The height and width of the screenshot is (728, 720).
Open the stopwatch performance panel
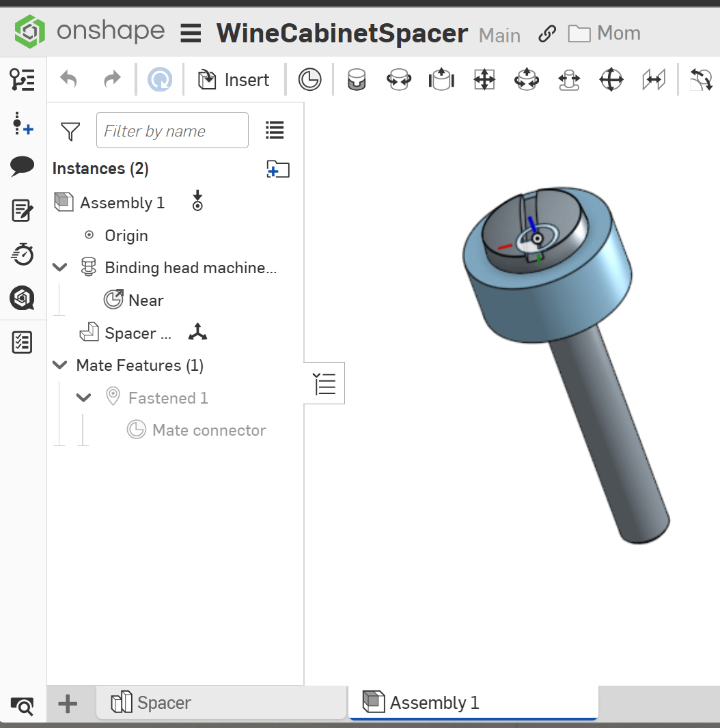pyautogui.click(x=23, y=254)
